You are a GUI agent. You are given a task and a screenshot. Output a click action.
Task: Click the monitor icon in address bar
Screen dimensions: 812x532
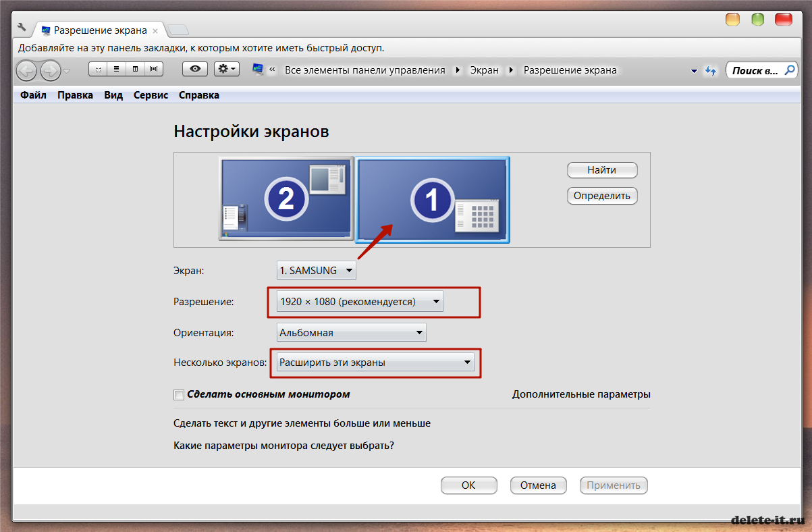click(x=258, y=70)
